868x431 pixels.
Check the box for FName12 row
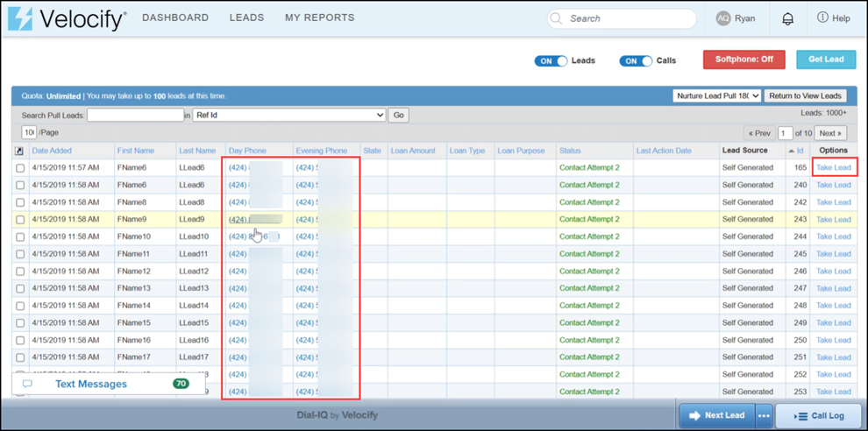tap(20, 272)
